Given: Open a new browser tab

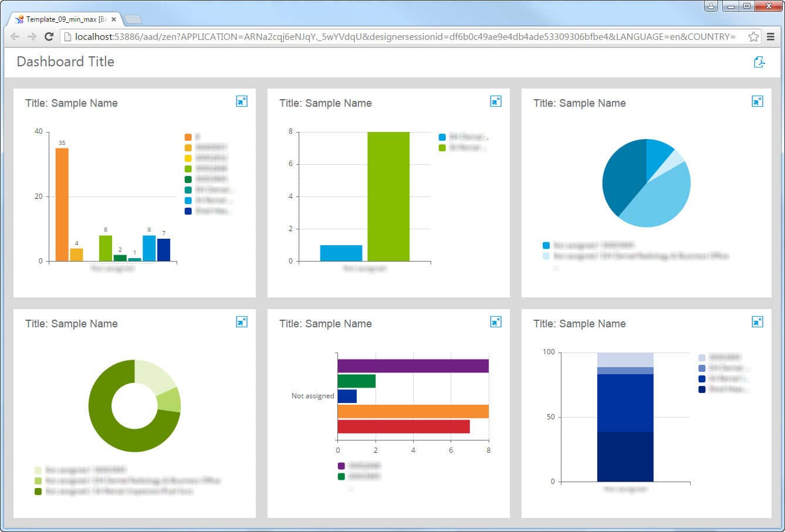Looking at the screenshot, I should (133, 20).
